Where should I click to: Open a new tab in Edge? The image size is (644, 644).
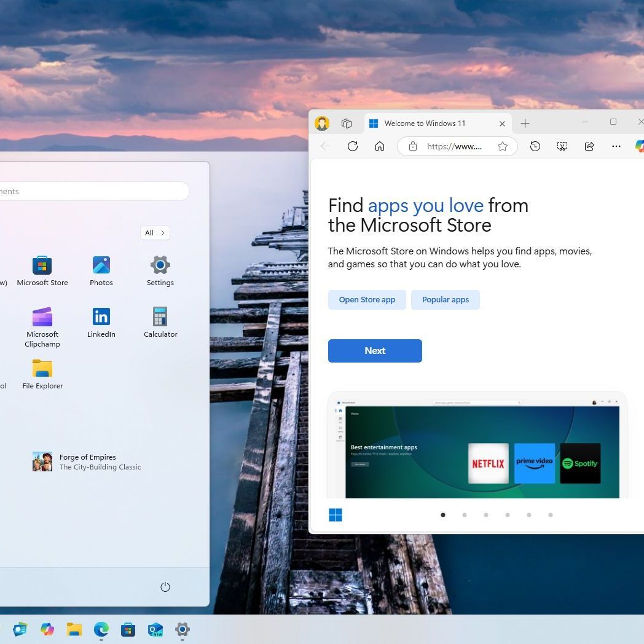coord(525,124)
